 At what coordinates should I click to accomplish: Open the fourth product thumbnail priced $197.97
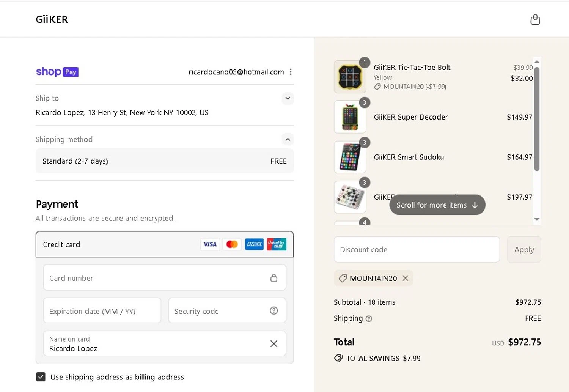pyautogui.click(x=350, y=197)
